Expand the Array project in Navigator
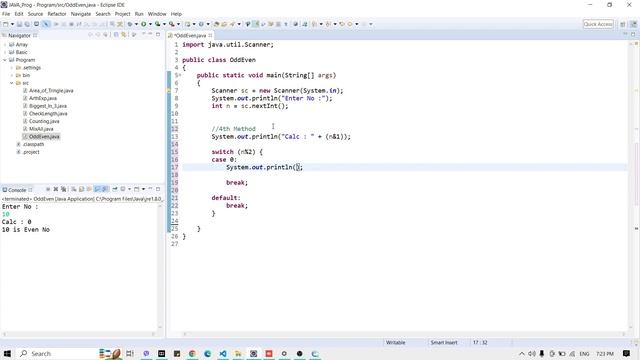 tap(5, 44)
